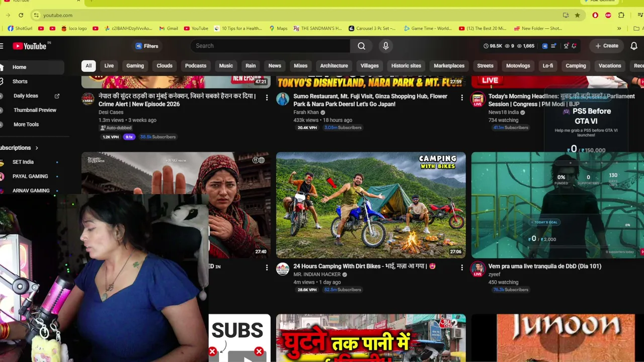Open the ShotGurl bookmark
Screen dimensions: 644x362
pyautogui.click(x=20, y=28)
